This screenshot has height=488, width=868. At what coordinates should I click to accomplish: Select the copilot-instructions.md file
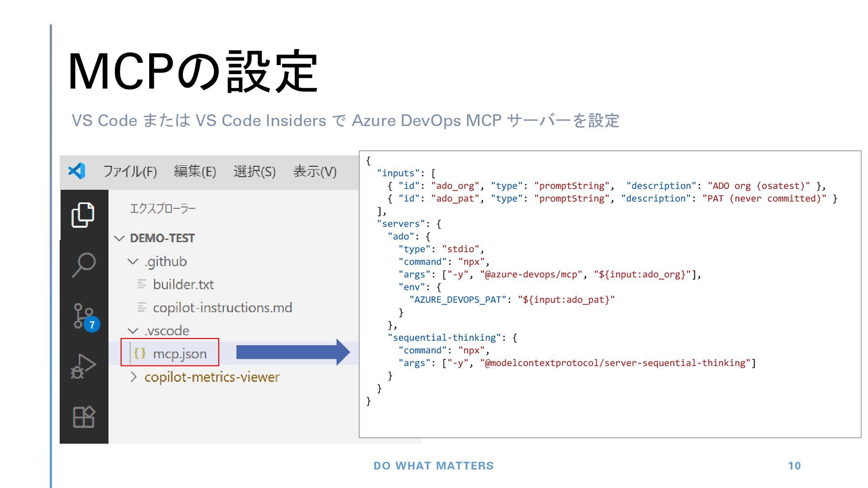point(222,307)
